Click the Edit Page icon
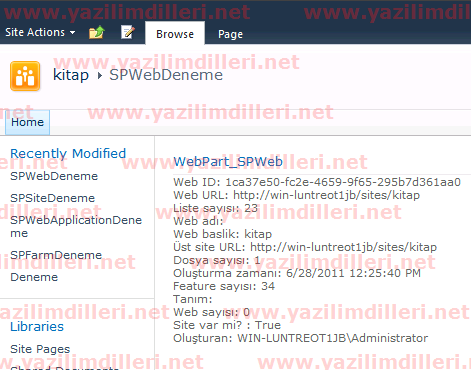This screenshot has width=471, height=370. pos(128,32)
